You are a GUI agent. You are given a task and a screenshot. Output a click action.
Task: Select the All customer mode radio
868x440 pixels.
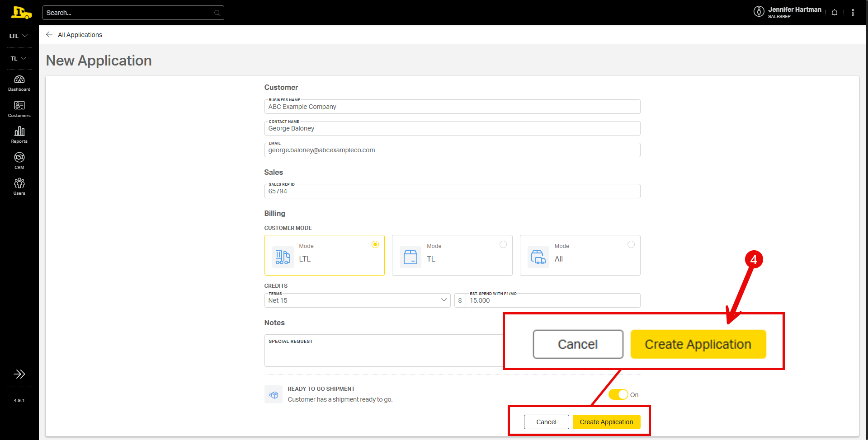(x=631, y=244)
